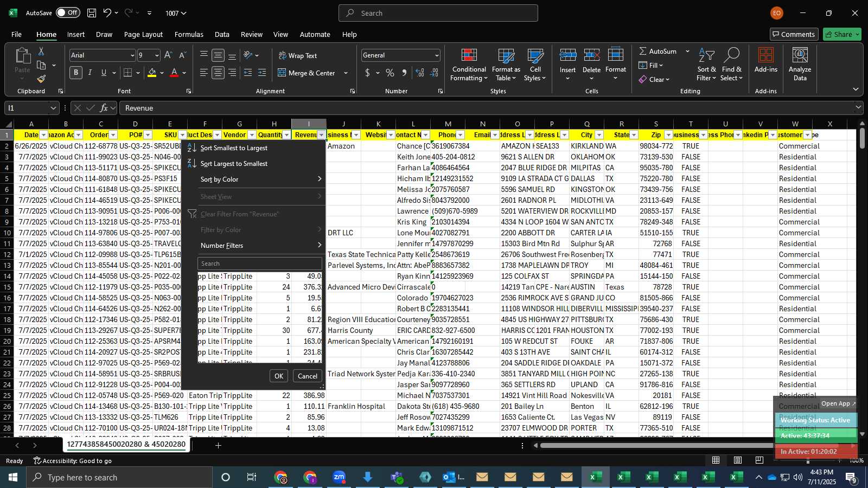The image size is (868, 488).
Task: Open Cell Styles gallery
Action: 535,66
